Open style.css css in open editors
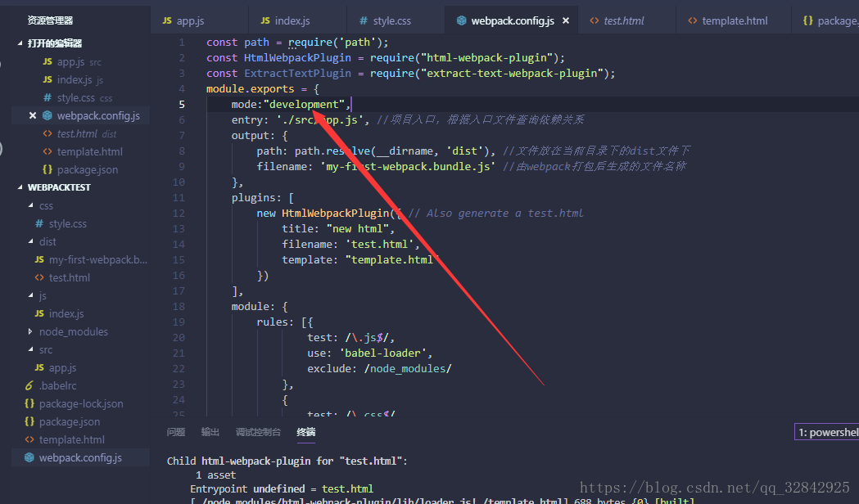859x504 pixels. pyautogui.click(x=80, y=98)
